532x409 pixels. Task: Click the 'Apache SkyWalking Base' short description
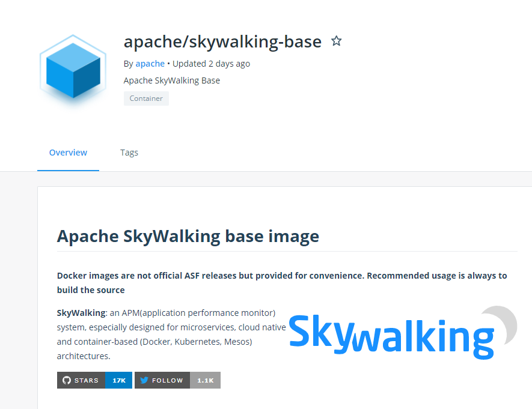coord(172,80)
